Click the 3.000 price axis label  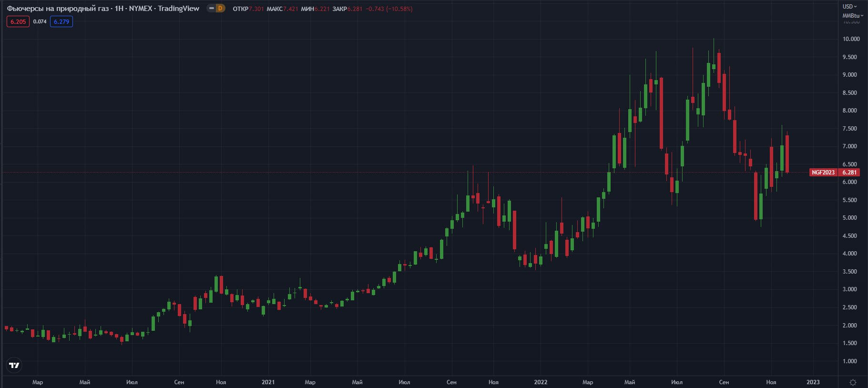849,289
